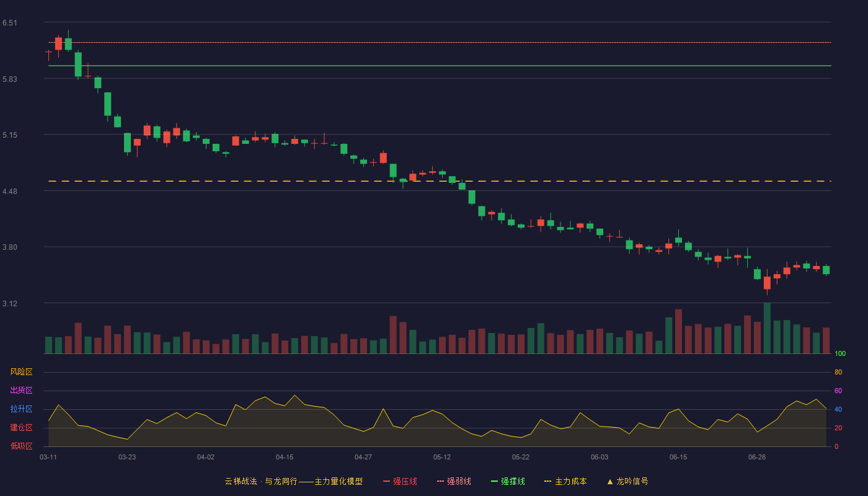Toggle the 强弱线 legend entry
The height and width of the screenshot is (496, 868).
coord(454,481)
